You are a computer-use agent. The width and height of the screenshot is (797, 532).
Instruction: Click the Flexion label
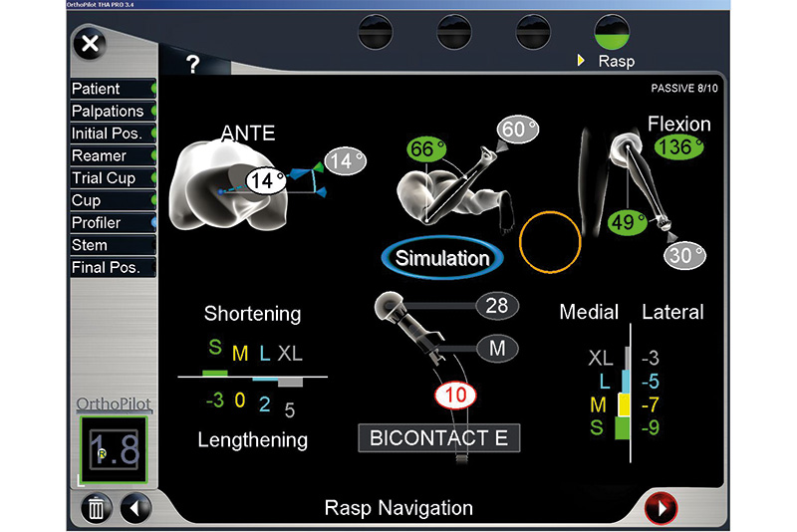click(679, 124)
